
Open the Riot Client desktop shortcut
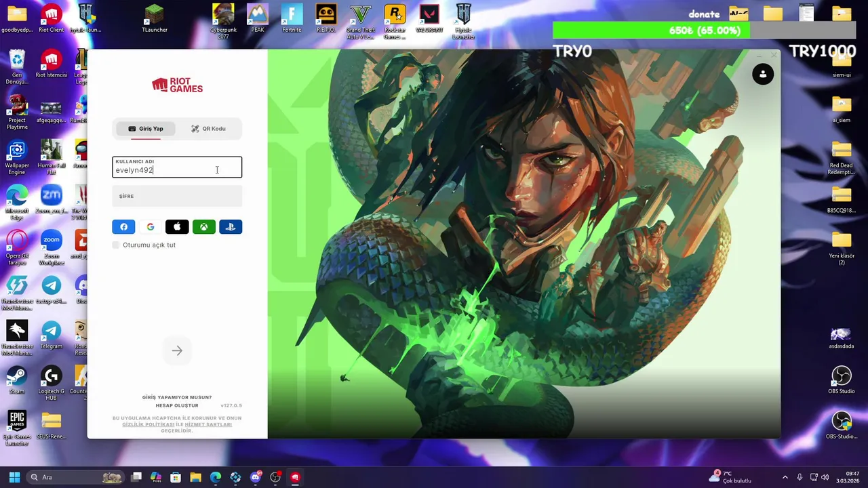point(51,18)
